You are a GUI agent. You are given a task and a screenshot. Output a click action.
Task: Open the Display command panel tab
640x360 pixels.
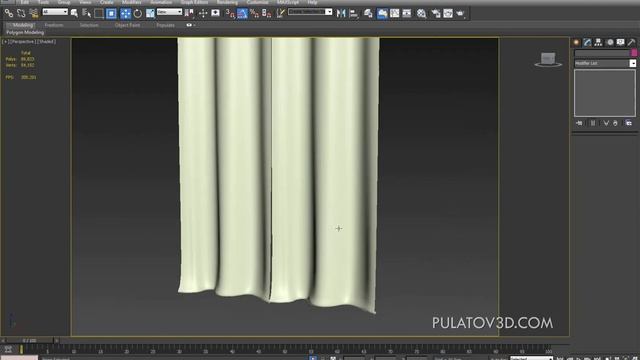coord(620,42)
